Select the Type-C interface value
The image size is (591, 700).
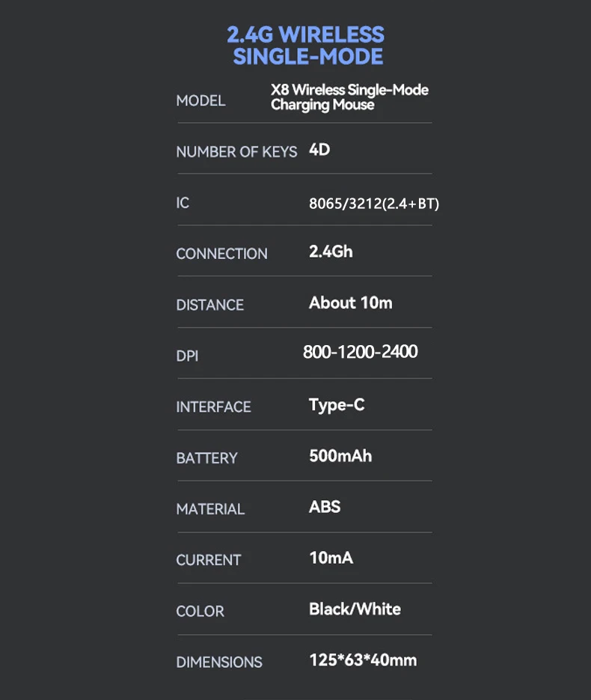tap(337, 405)
